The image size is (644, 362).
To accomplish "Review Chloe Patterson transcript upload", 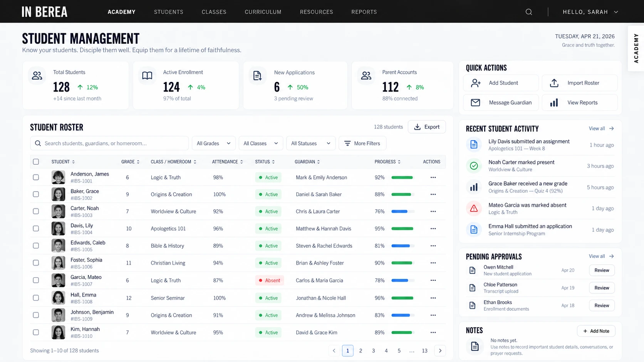I will pos(602,288).
